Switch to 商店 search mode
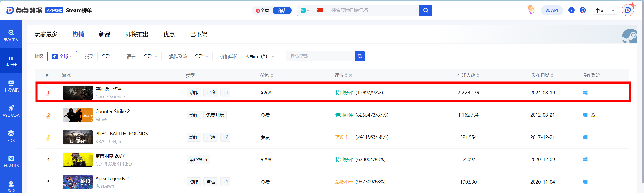The width and height of the screenshot is (644, 193). tap(282, 10)
